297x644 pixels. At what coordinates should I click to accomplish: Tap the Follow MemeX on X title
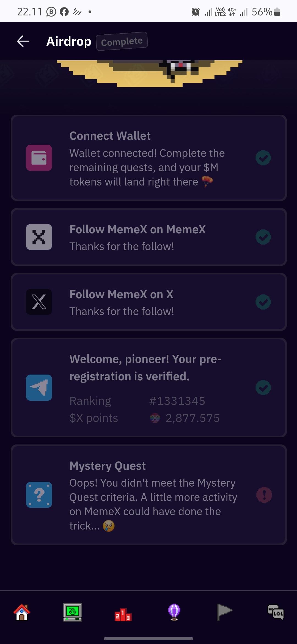coord(122,294)
